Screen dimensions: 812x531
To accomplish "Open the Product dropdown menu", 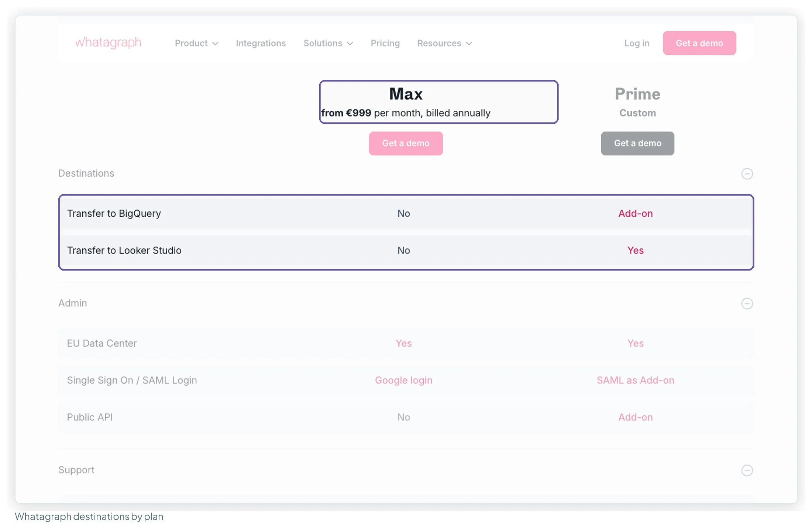I will coord(196,43).
